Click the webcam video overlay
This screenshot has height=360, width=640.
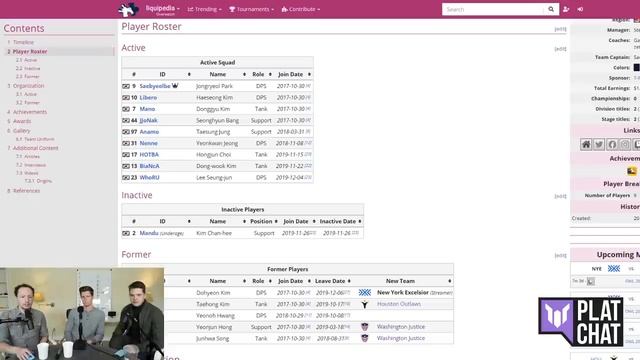click(x=82, y=314)
